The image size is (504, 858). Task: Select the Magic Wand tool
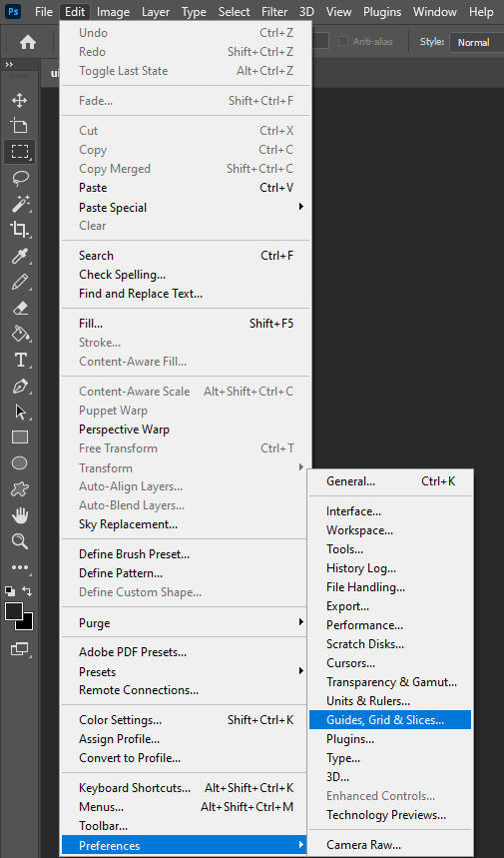click(20, 204)
